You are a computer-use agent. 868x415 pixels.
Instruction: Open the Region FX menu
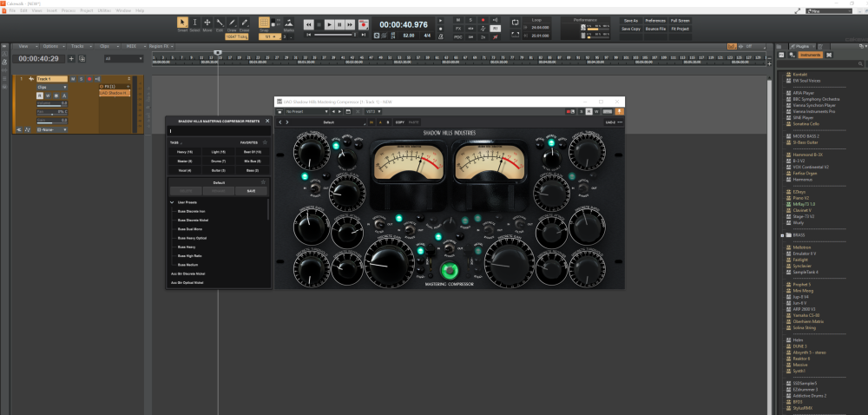tap(161, 46)
